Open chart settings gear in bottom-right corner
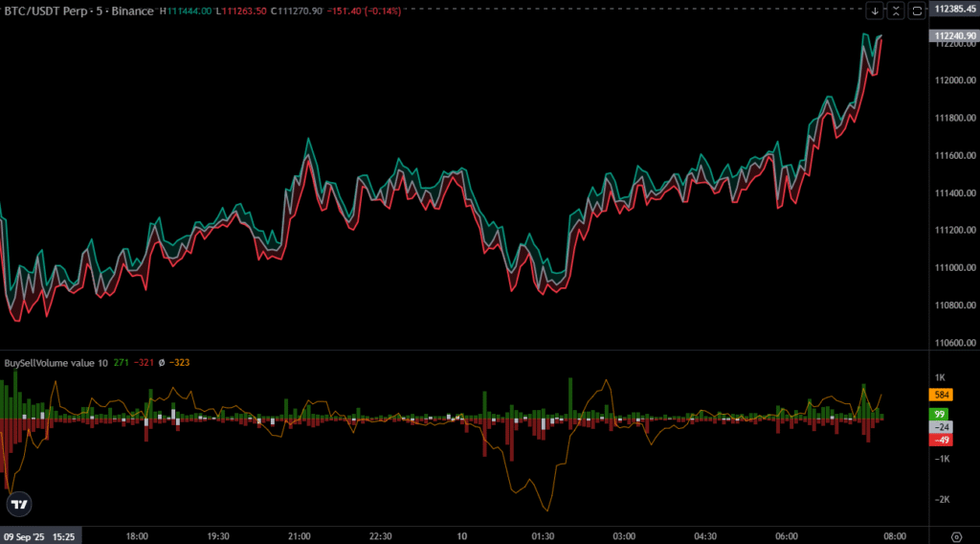 [x=956, y=536]
